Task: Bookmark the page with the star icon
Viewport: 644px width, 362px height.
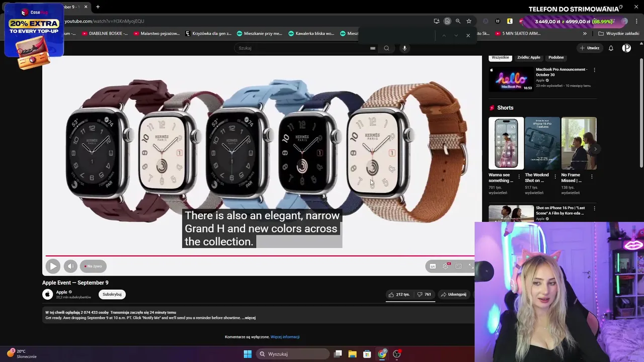Action: pyautogui.click(x=469, y=21)
